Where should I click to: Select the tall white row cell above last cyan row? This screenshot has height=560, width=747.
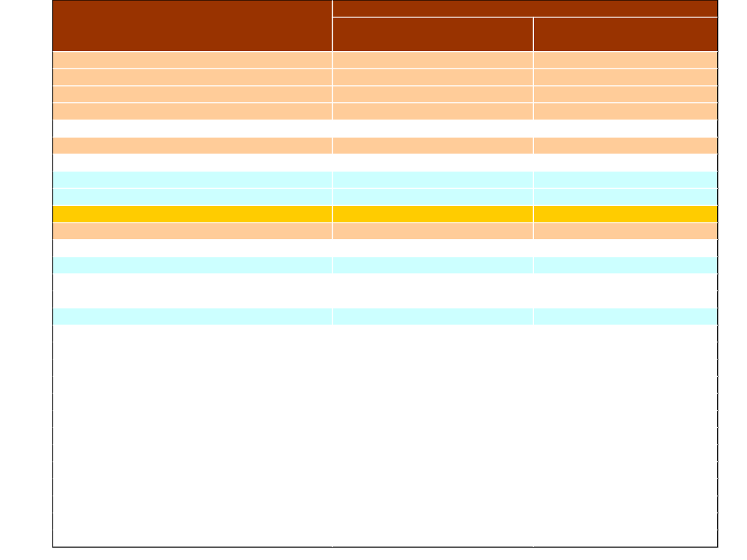tap(192, 290)
